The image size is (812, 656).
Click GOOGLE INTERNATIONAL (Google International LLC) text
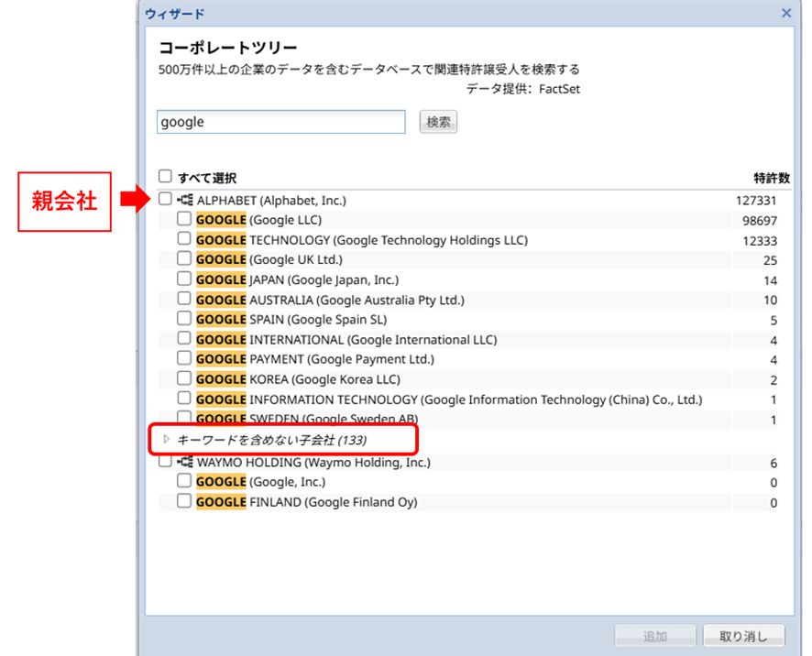(x=346, y=340)
